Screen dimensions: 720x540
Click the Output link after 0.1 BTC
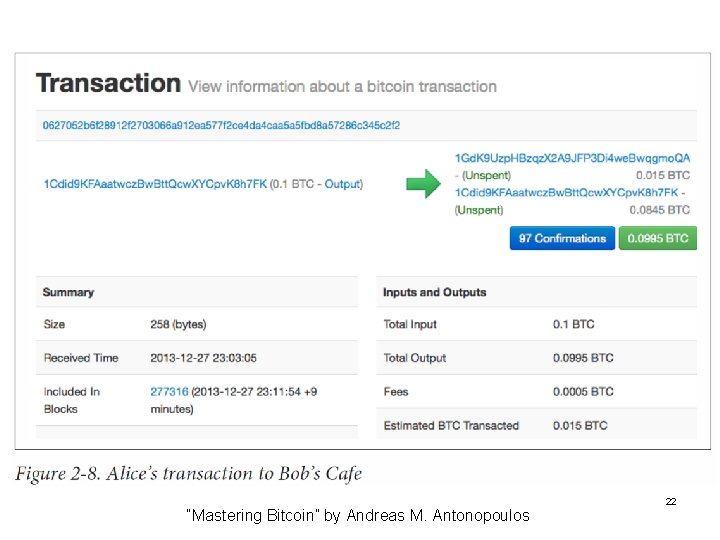tap(342, 184)
